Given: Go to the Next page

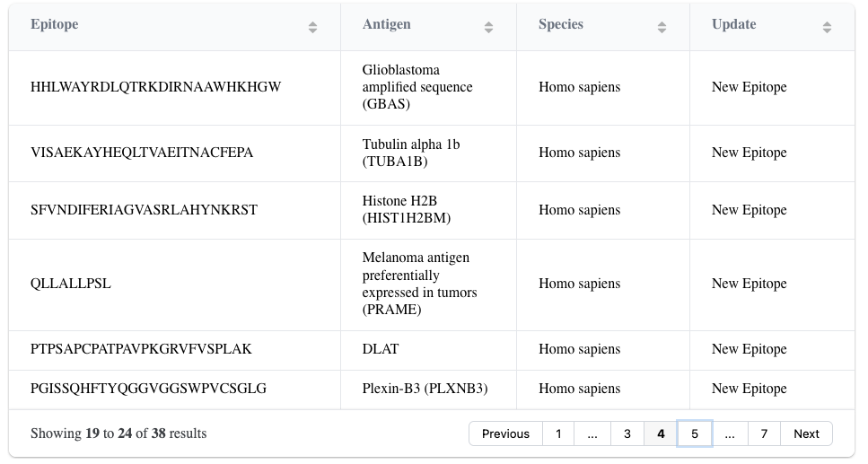Looking at the screenshot, I should click(806, 433).
